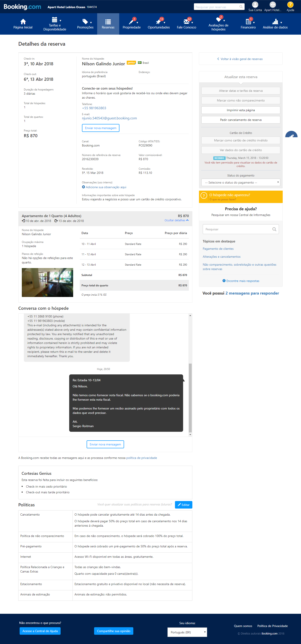Click the question mark icon in yellow banner
This screenshot has height=644, width=301.
[204, 195]
